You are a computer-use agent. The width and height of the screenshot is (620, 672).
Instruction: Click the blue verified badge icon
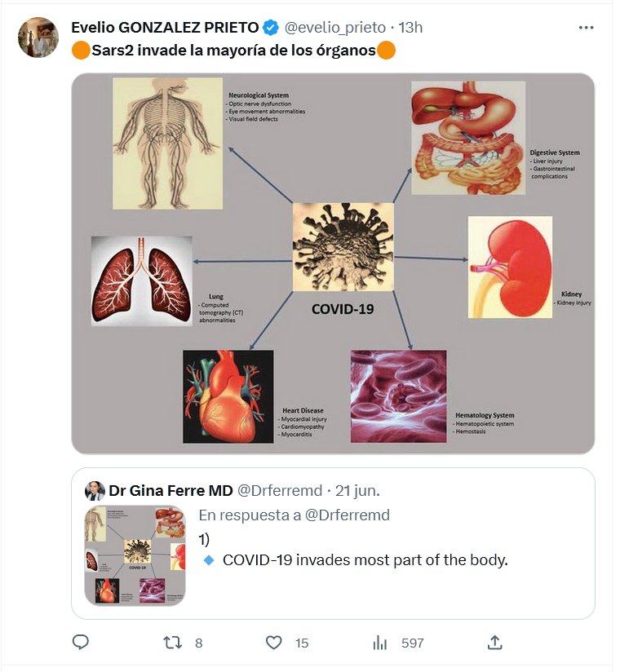(270, 28)
